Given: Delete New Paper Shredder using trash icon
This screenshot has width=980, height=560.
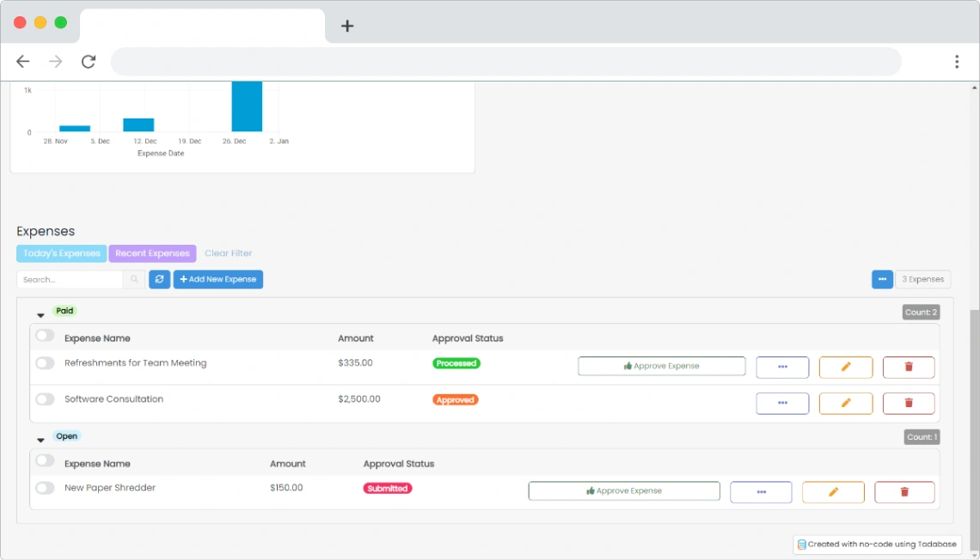Looking at the screenshot, I should [903, 492].
